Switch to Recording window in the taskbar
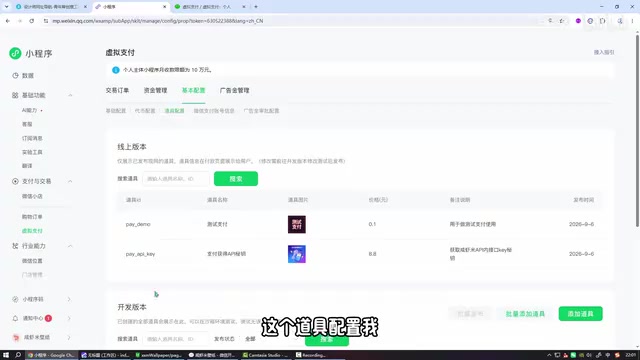Image resolution: width=640 pixels, height=360 pixels. (x=311, y=355)
